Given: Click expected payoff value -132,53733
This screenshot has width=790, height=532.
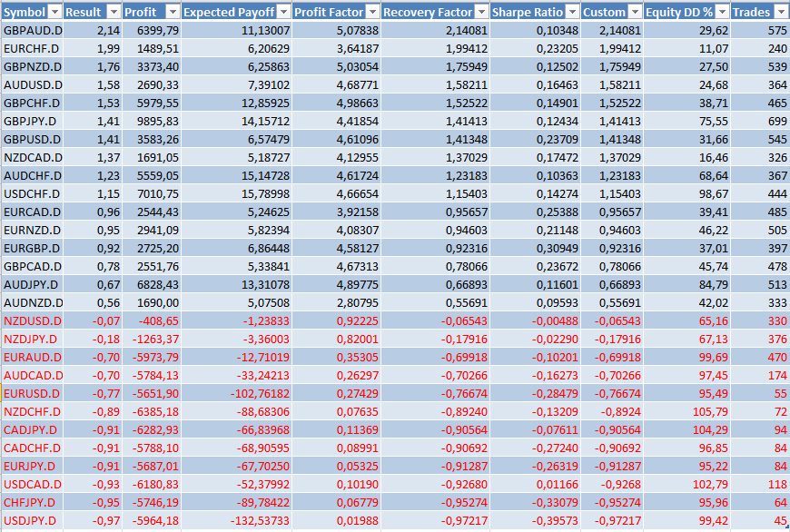Looking at the screenshot, I should coord(260,520).
